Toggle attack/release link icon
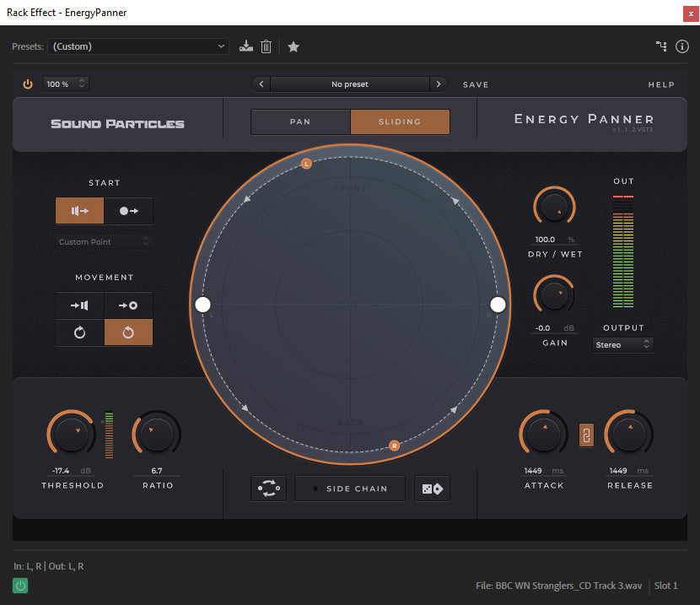700x605 pixels. pos(586,435)
